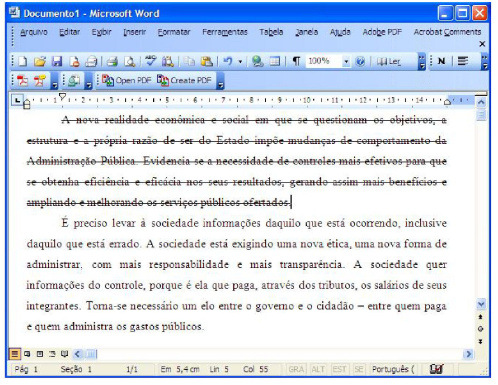
Task: Click vertical scrollbar down arrow
Action: point(481,304)
